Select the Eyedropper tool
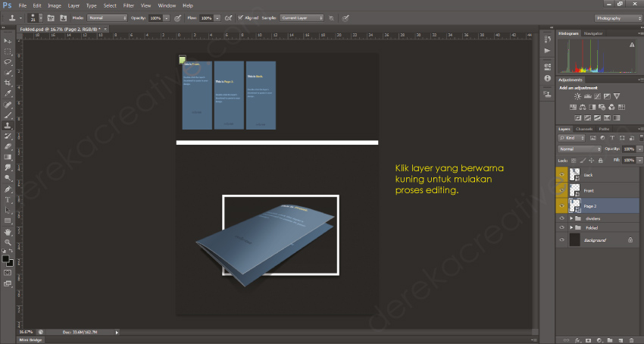 pos(8,93)
